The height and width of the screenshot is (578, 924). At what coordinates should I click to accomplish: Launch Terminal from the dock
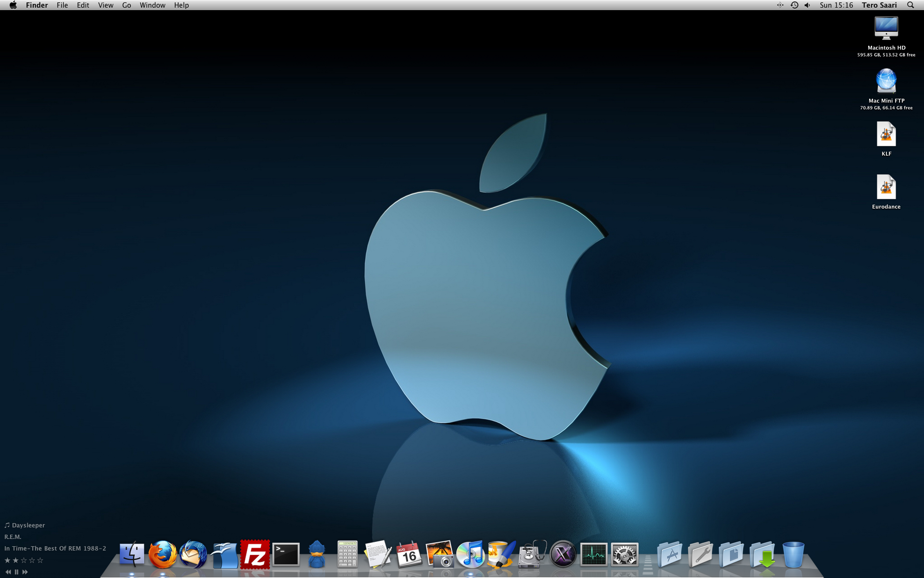286,554
